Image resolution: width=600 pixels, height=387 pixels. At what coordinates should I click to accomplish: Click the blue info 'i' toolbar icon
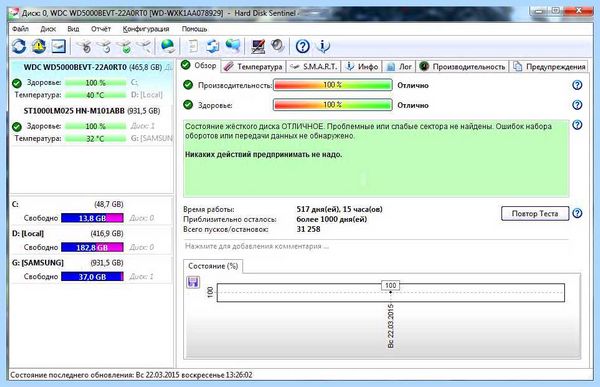(x=323, y=46)
